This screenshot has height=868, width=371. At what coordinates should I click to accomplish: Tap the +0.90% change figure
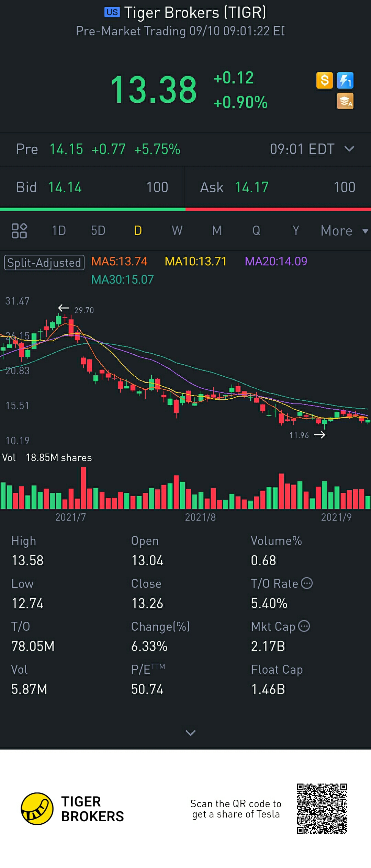pos(240,102)
